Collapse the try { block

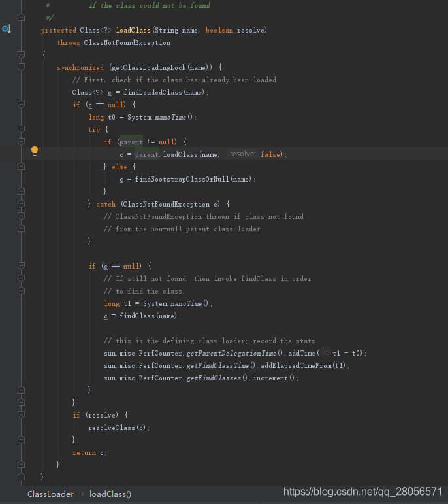tap(21, 129)
